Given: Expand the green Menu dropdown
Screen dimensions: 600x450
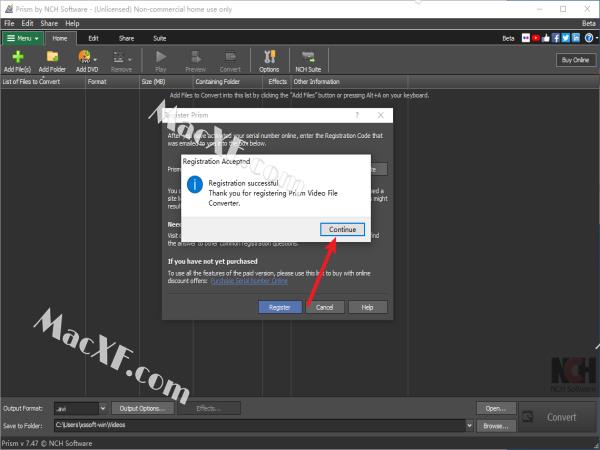Looking at the screenshot, I should pyautogui.click(x=23, y=37).
